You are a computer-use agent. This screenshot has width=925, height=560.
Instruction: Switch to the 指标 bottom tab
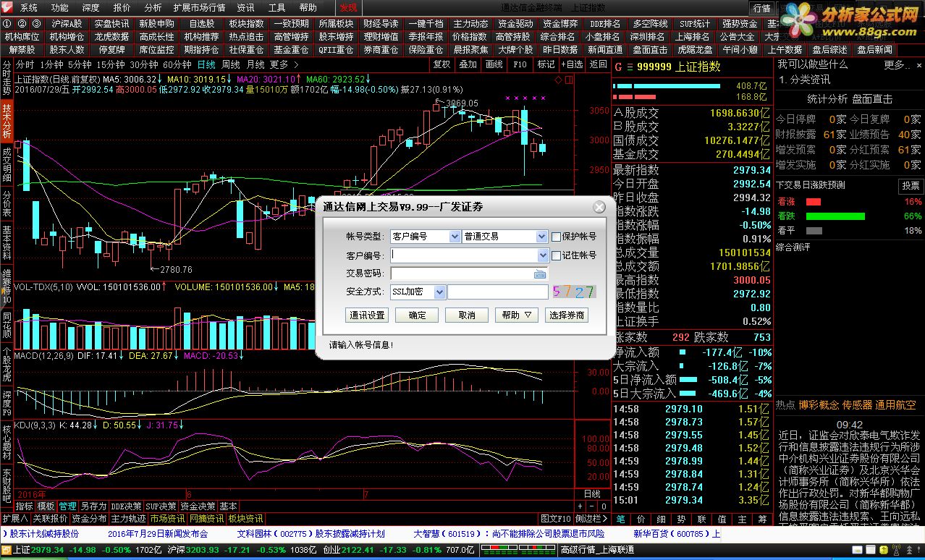(24, 506)
